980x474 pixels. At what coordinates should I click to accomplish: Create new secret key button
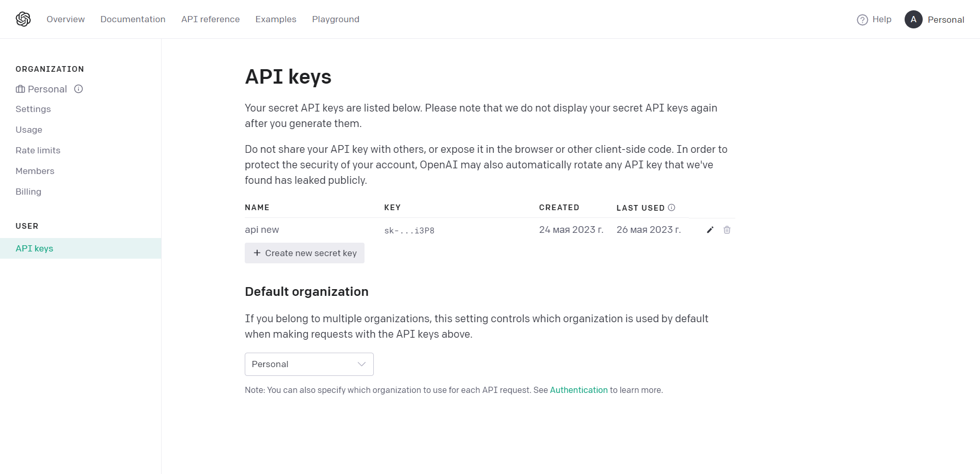coord(305,253)
